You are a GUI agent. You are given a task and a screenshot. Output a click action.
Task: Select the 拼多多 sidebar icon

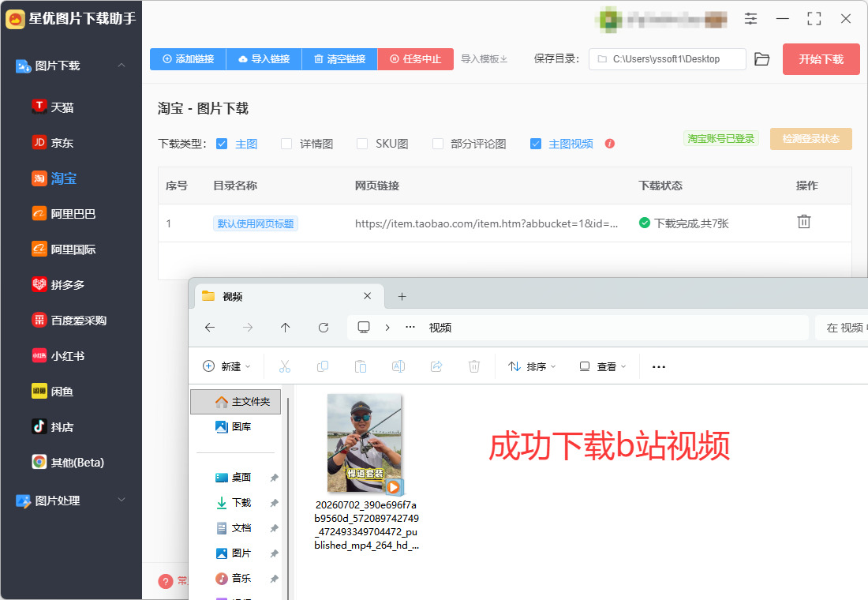pos(39,285)
